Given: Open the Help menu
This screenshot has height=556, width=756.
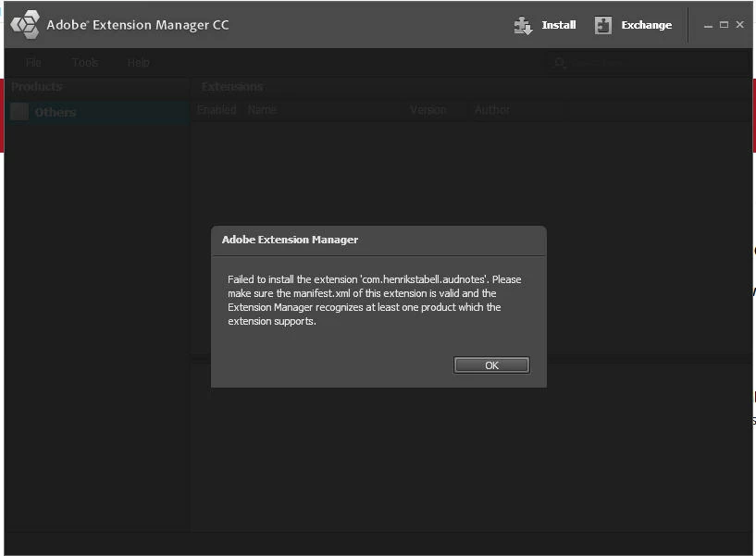Looking at the screenshot, I should (139, 63).
